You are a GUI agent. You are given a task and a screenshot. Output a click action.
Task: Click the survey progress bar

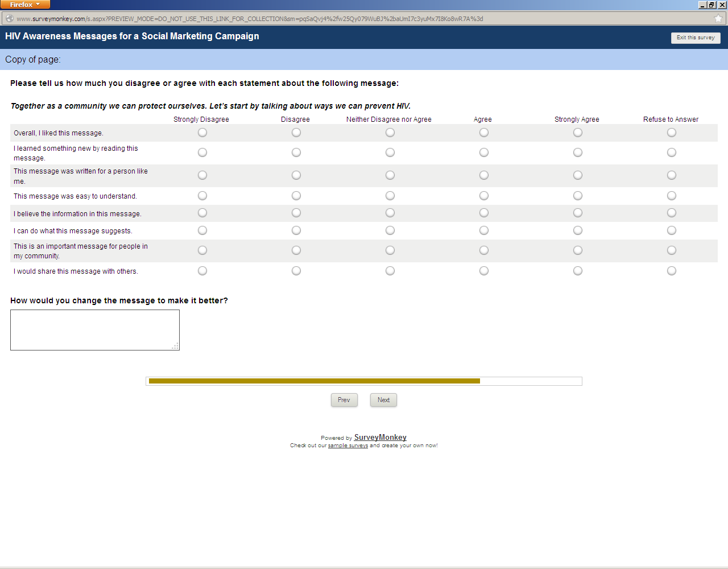(x=364, y=381)
